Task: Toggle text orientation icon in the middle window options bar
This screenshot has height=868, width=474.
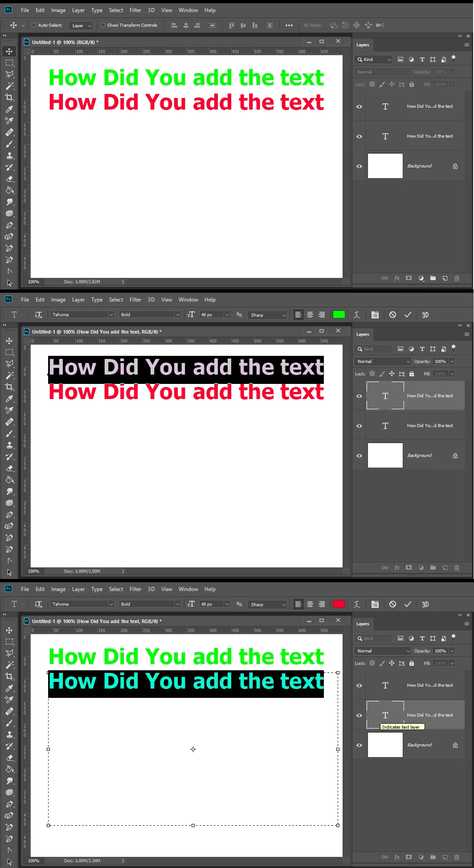Action: pos(38,315)
